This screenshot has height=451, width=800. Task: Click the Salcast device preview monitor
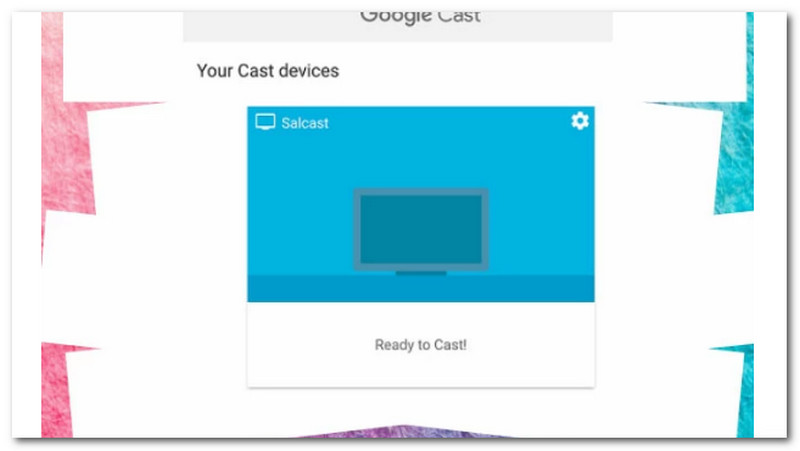pos(421,231)
